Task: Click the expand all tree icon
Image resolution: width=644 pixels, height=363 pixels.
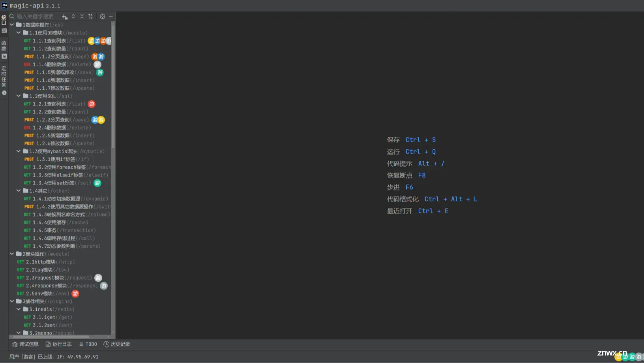Action: click(73, 17)
